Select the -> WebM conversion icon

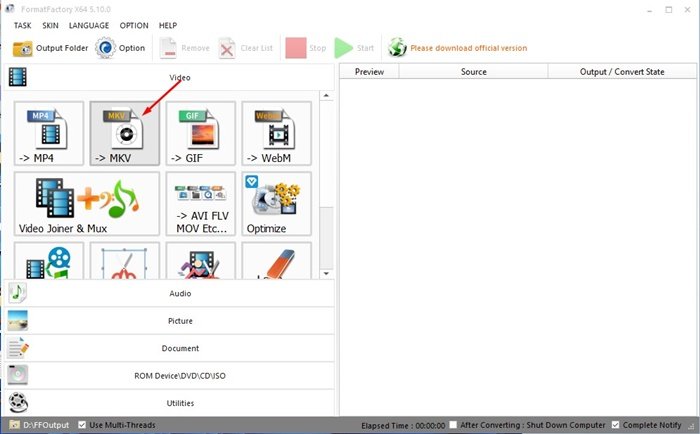click(276, 132)
